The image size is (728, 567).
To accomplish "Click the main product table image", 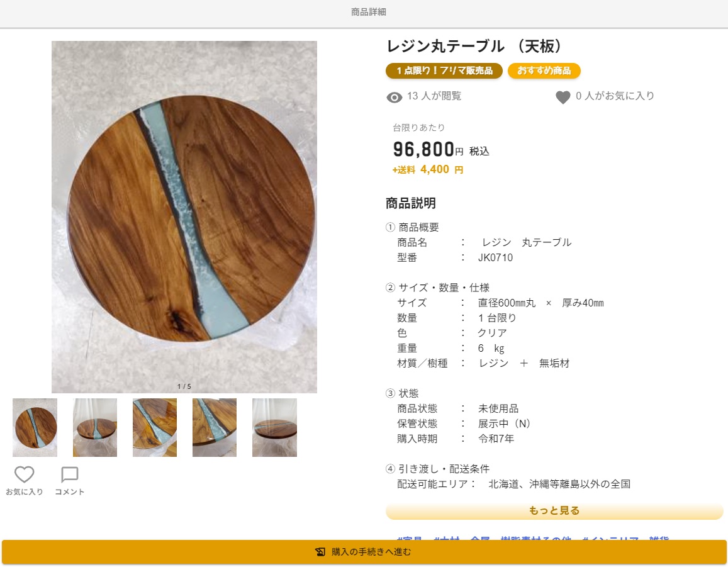I will pyautogui.click(x=184, y=217).
